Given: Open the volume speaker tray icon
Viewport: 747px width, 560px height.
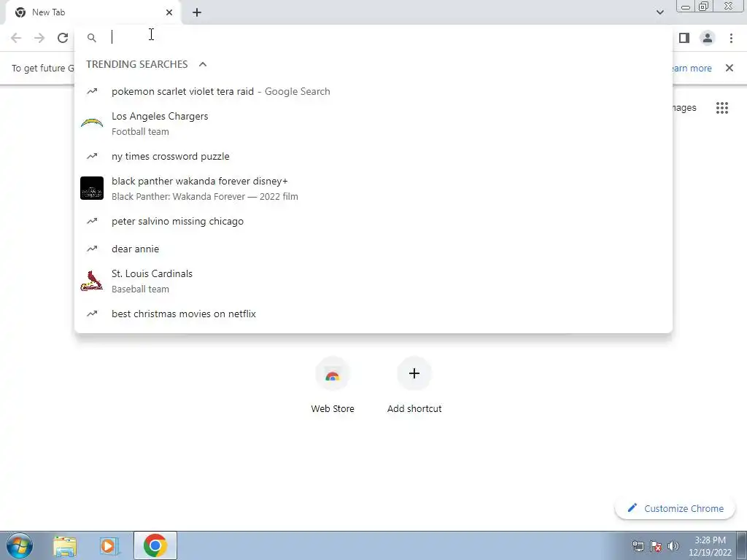Looking at the screenshot, I should (x=673, y=546).
